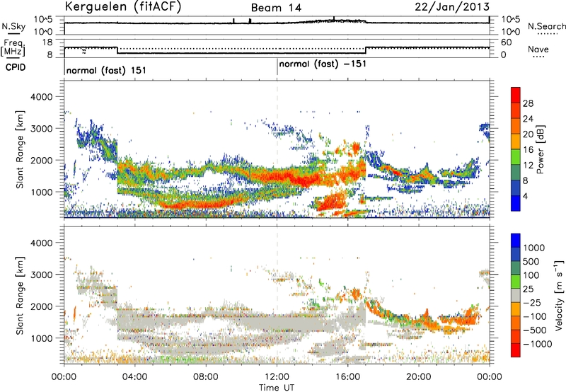Click the '4000' tick of the power panel
Image resolution: width=566 pixels, height=392 pixels.
pos(41,97)
